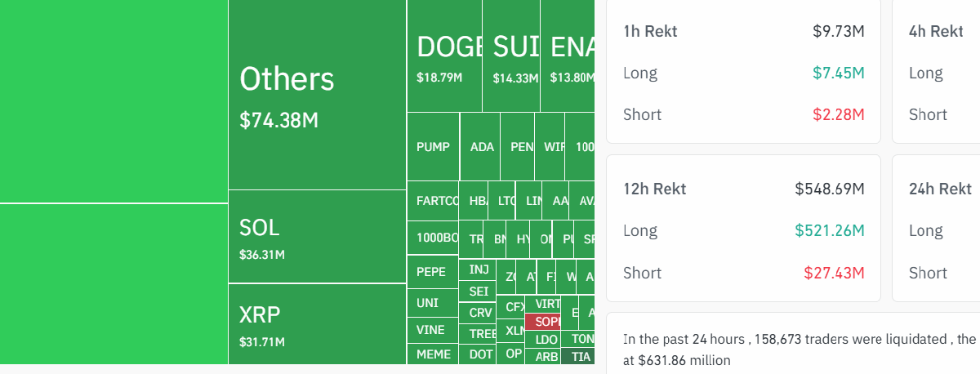The width and height of the screenshot is (980, 374).
Task: Click the 4h Rekt card heading
Action: (x=936, y=32)
